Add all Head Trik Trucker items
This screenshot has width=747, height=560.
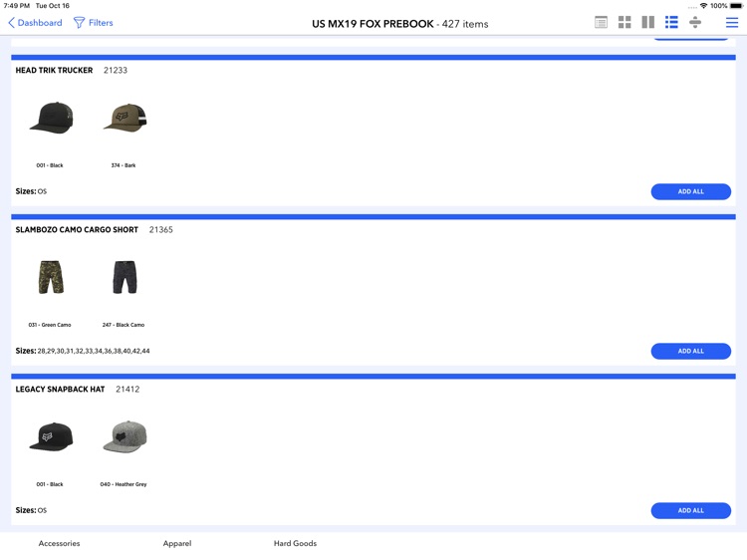pos(691,191)
